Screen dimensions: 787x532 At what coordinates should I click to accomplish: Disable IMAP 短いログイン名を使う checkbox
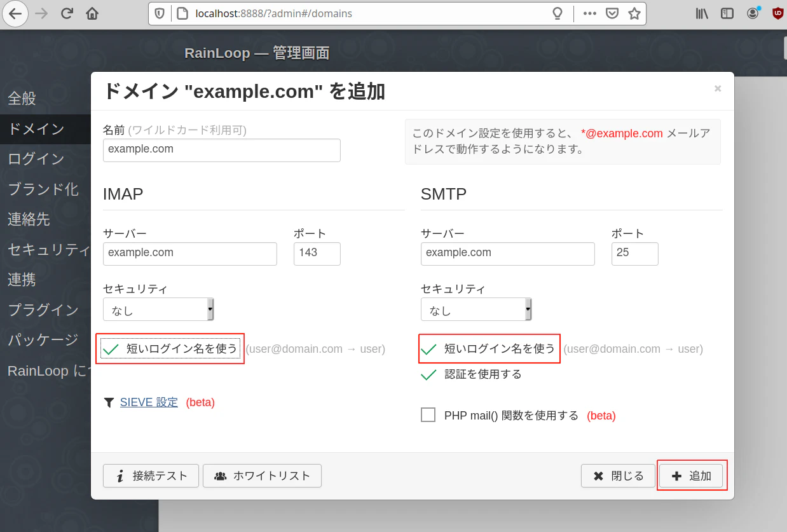coord(170,348)
